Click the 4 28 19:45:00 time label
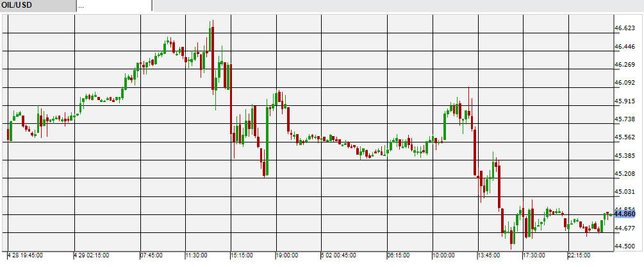This screenshot has height=267, width=644. point(26,255)
